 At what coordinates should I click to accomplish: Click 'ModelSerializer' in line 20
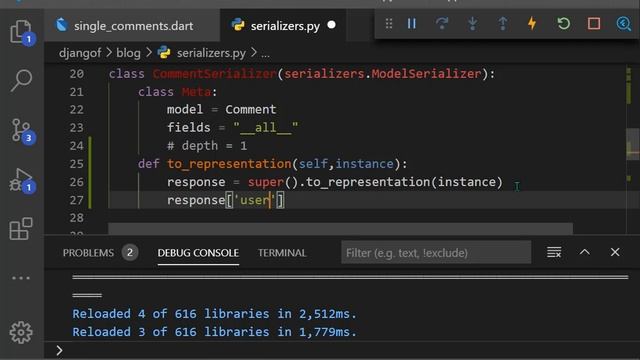pyautogui.click(x=427, y=74)
